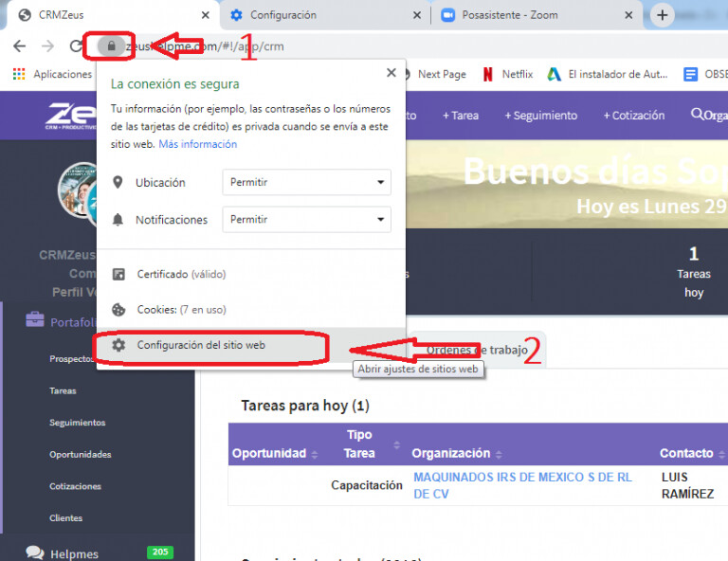Viewport: 728px width, 561px height.
Task: Click the browser forward arrow
Action: tap(47, 45)
